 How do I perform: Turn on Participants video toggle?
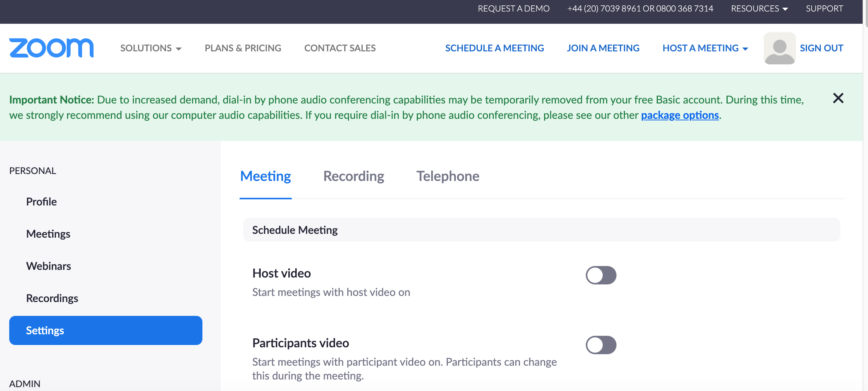click(601, 345)
